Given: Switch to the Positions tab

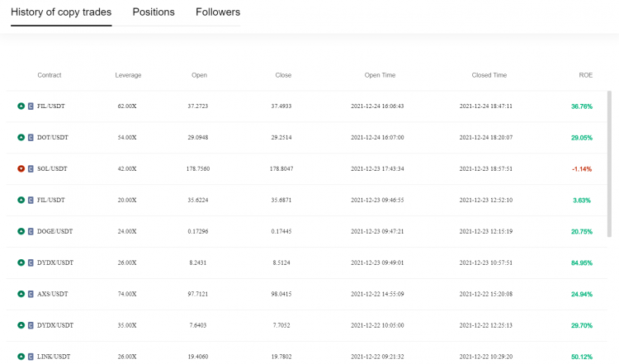Looking at the screenshot, I should (154, 12).
